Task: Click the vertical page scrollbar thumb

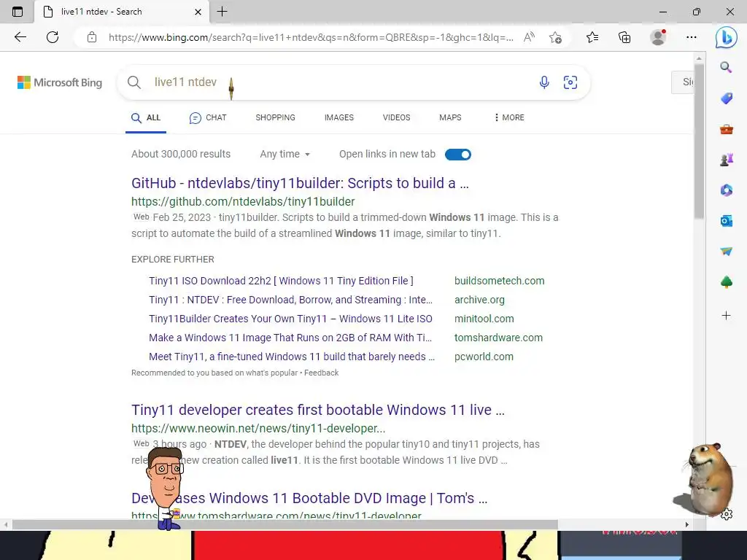Action: (699, 141)
